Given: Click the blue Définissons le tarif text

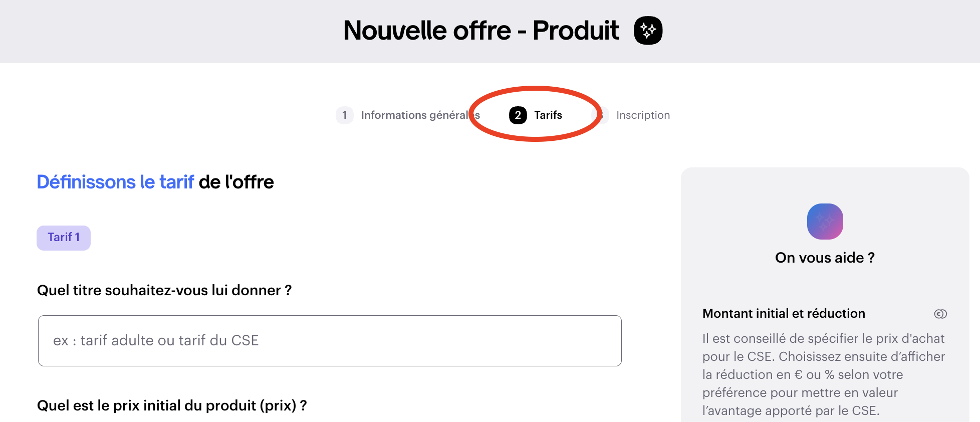Looking at the screenshot, I should coord(115,182).
